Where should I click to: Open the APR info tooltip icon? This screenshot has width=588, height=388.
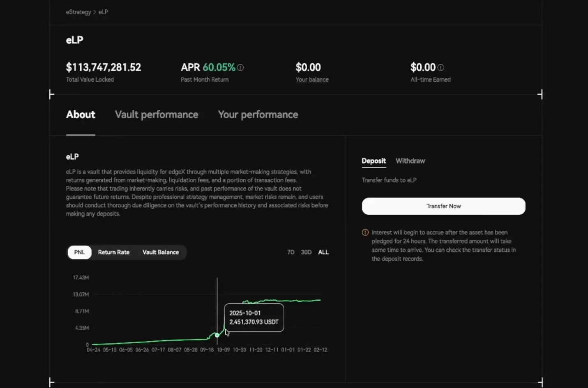point(240,67)
